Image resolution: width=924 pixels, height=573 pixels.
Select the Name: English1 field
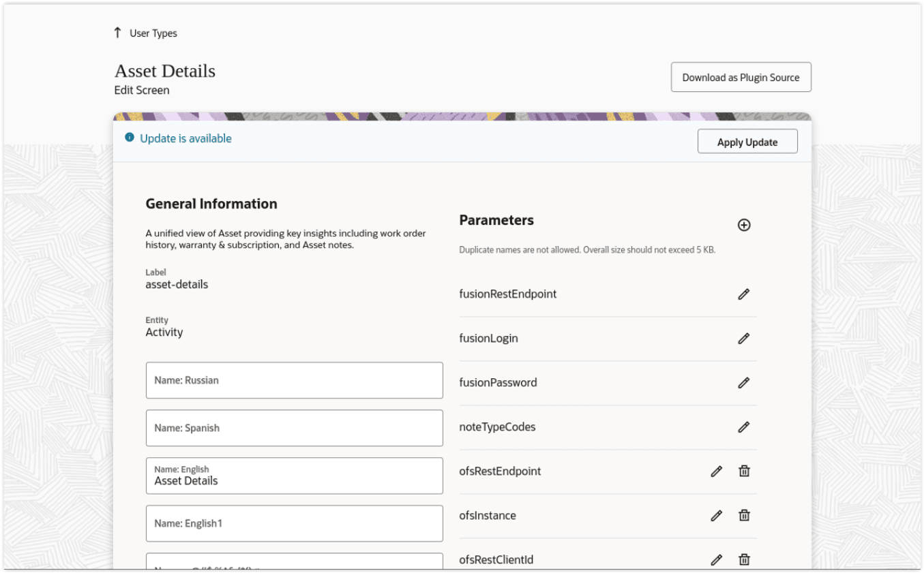point(294,523)
